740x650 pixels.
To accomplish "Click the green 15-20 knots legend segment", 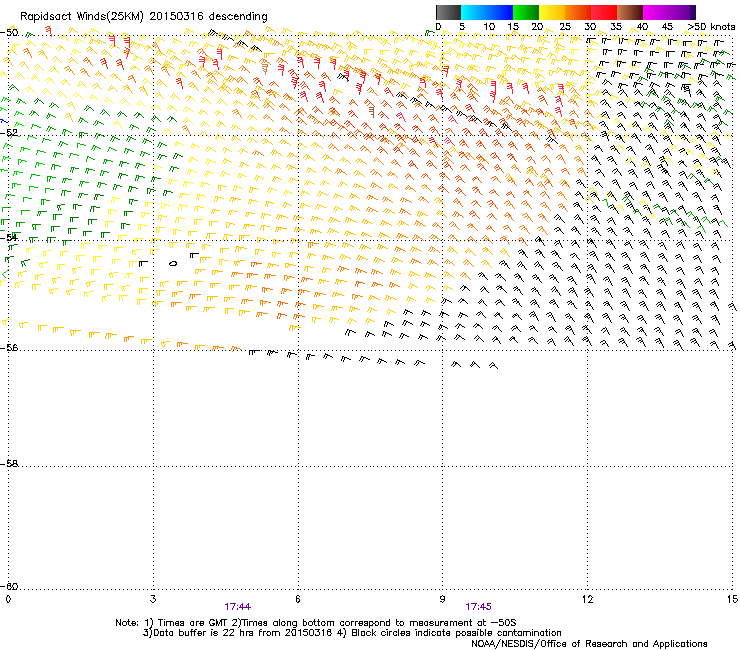I will (x=526, y=12).
